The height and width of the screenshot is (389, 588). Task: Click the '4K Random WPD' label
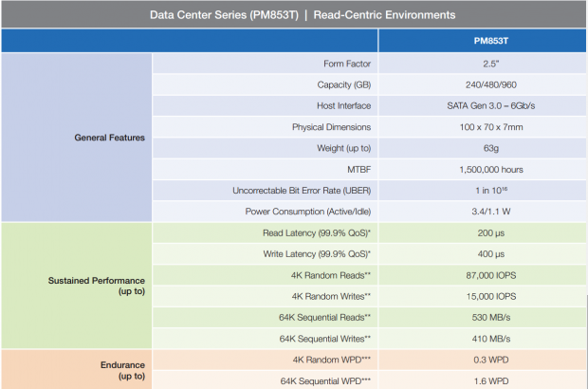click(x=332, y=360)
